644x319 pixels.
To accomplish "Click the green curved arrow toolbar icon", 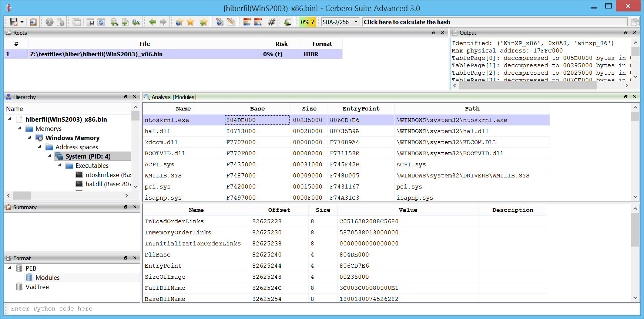I will (287, 22).
